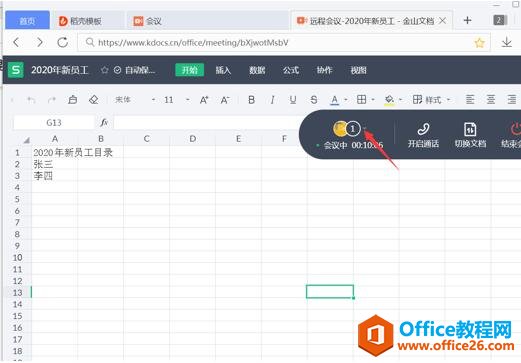The image size is (521, 363).
Task: Open the 插入 ribbon tab
Action: click(223, 70)
